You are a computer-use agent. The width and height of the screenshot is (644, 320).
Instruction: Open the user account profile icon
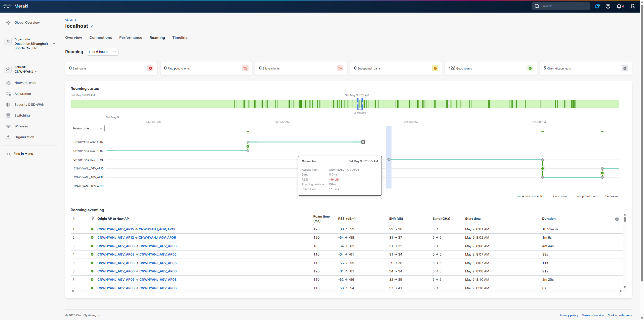click(x=632, y=6)
